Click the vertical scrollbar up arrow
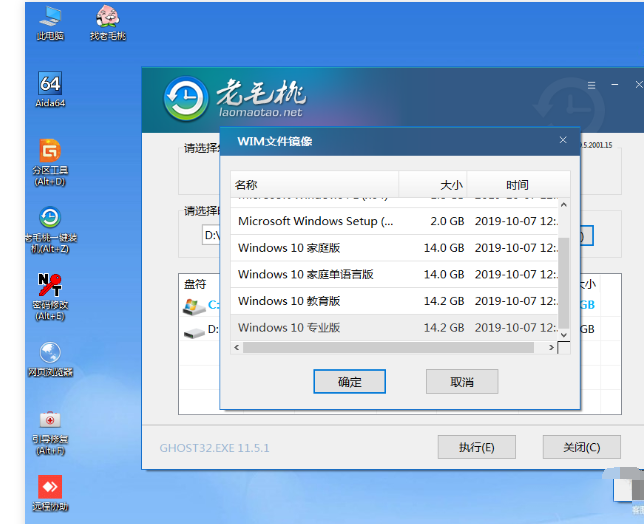644x524 pixels. pos(564,204)
